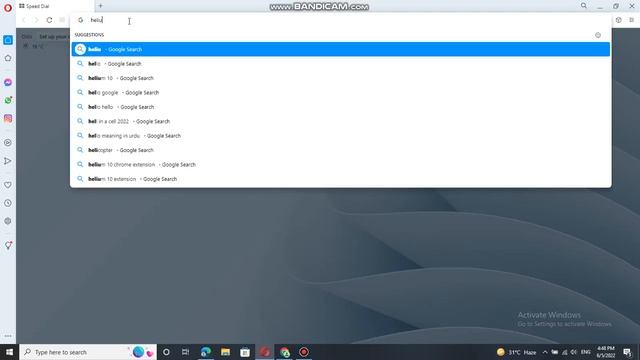Open the bookmarks heart icon
Viewport: 640px width, 360px height.
(8, 185)
